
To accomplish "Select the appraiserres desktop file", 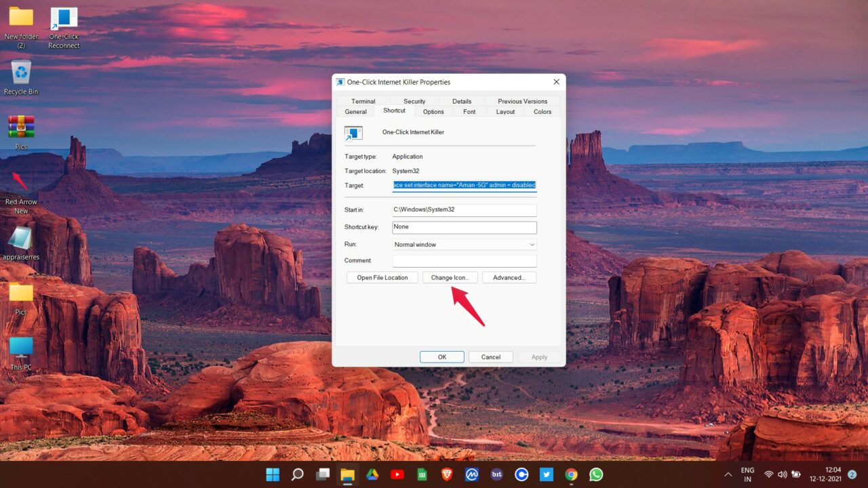I will [x=21, y=243].
